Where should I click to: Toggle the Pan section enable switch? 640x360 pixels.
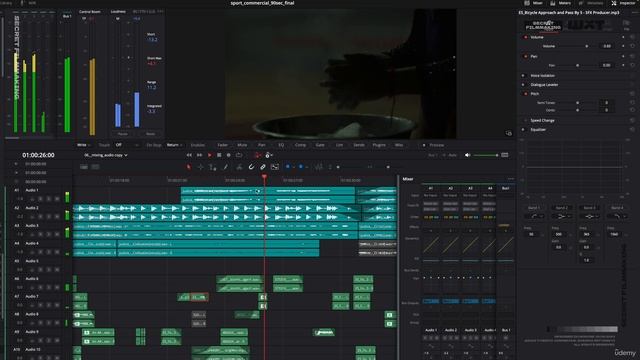click(525, 56)
